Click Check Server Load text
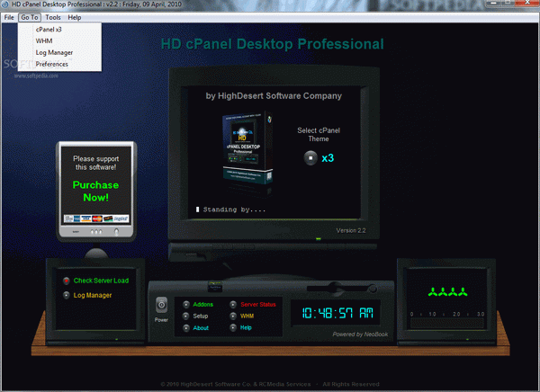The height and width of the screenshot is (392, 540). click(x=101, y=281)
